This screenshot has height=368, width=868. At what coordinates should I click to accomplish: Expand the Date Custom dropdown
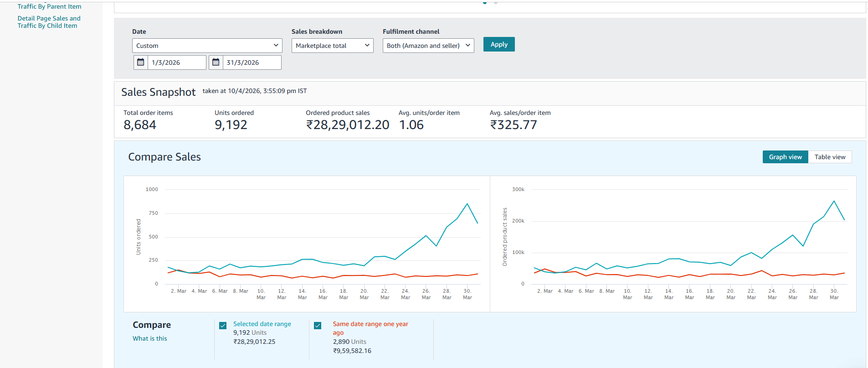pos(207,46)
